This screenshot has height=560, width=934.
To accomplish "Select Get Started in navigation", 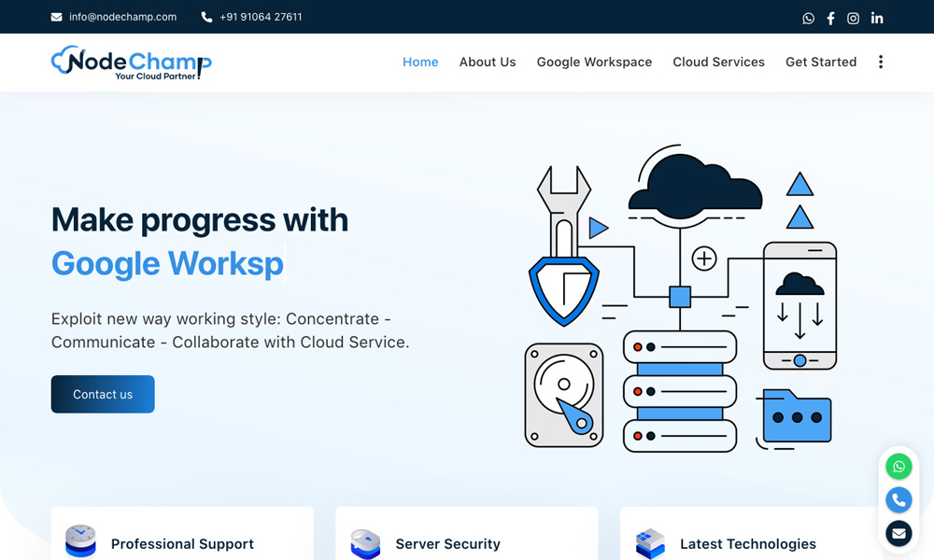I will 821,62.
